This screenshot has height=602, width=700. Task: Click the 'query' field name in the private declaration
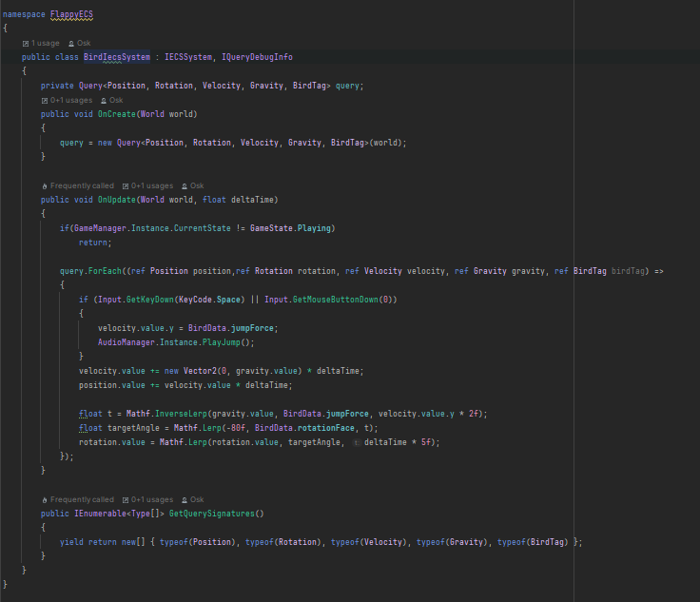[347, 86]
